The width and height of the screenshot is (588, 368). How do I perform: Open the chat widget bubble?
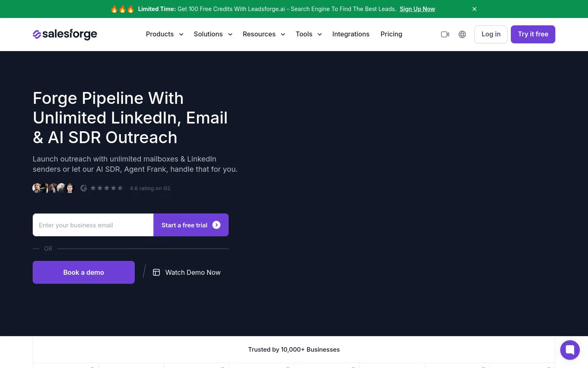tap(570, 350)
